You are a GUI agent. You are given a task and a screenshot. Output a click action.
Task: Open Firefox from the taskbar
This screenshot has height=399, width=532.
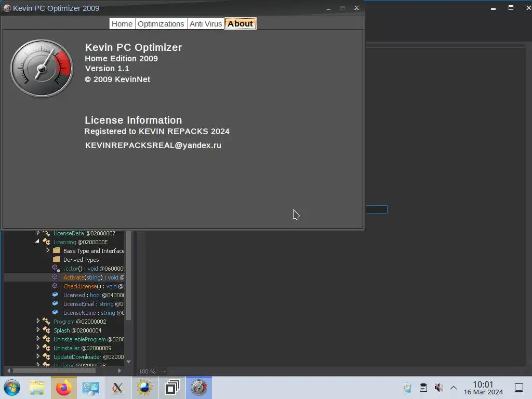pos(64,388)
